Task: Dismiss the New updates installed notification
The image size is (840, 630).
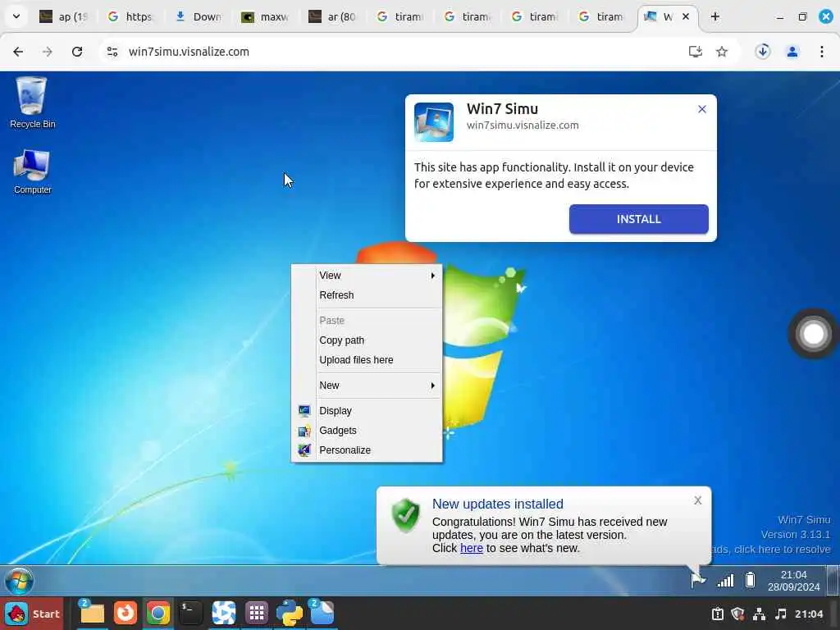Action: [x=697, y=500]
